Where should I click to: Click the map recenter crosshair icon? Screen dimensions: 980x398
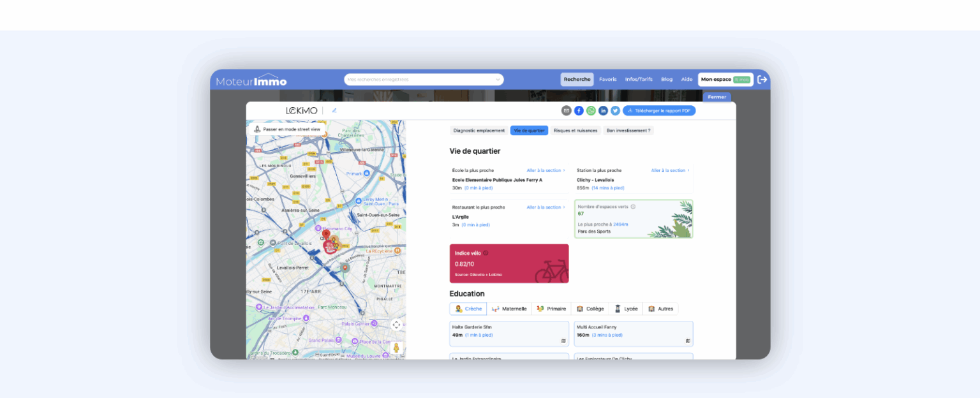[x=396, y=325]
